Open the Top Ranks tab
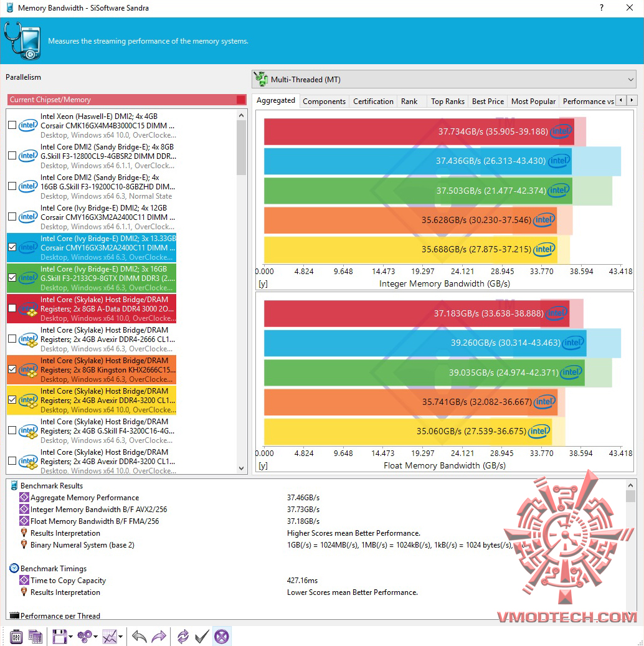 pyautogui.click(x=447, y=102)
